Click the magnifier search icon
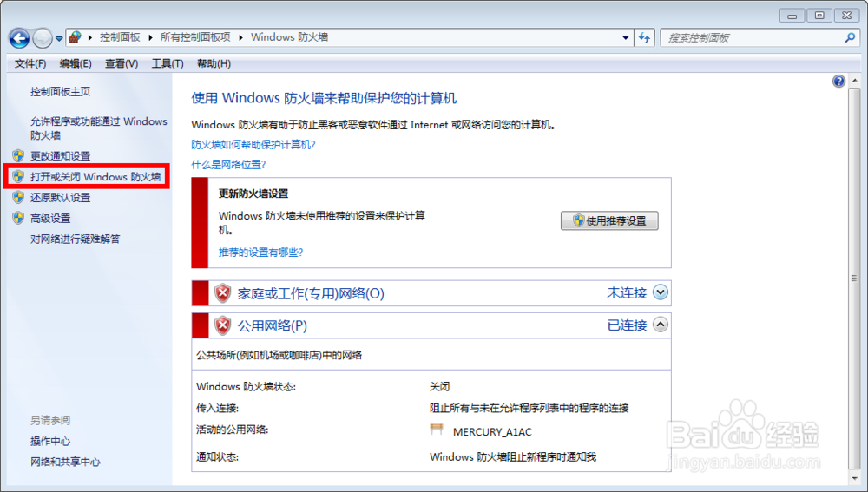The width and height of the screenshot is (868, 492). [x=850, y=37]
